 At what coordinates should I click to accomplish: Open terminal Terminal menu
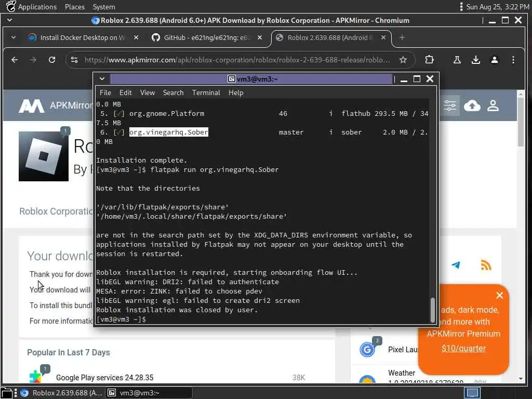click(x=206, y=92)
